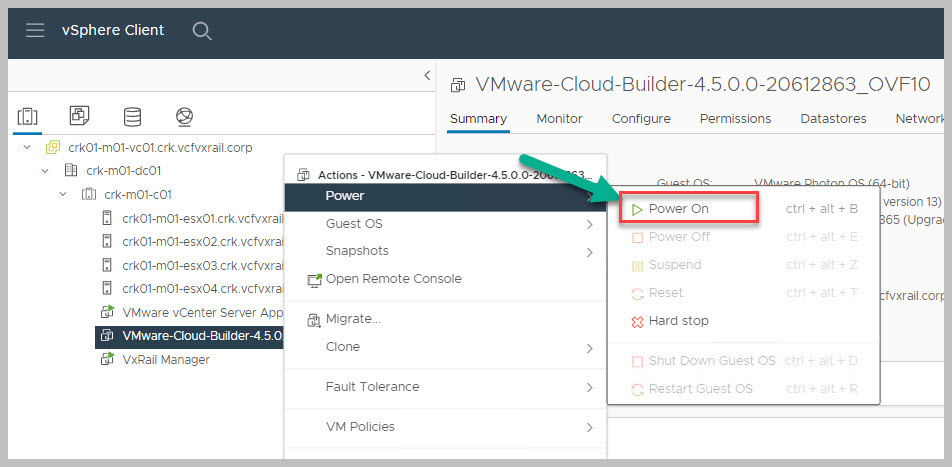The image size is (952, 467).
Task: Collapse the crk-m01-dc01 datacenter node
Action: click(x=45, y=171)
